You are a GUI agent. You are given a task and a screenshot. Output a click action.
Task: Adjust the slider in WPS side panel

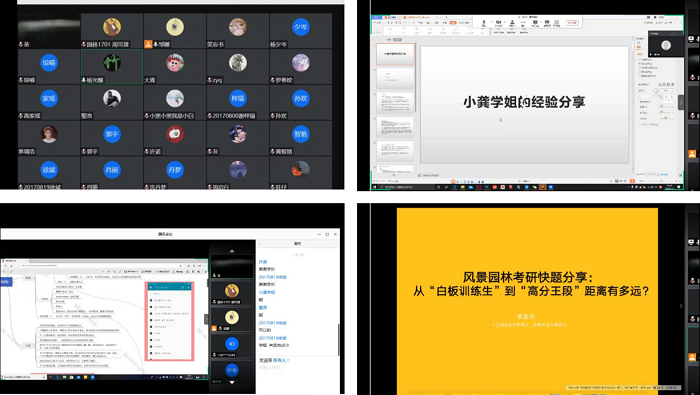pos(666,118)
